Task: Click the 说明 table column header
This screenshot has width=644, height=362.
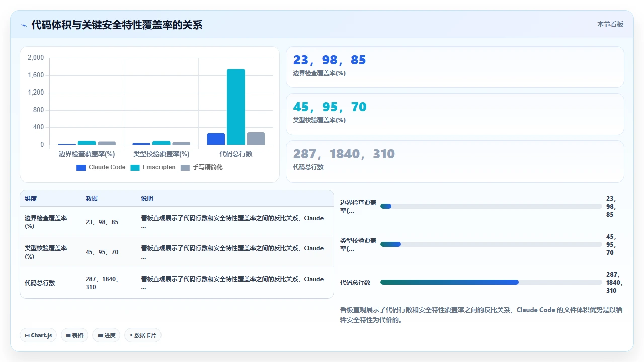Action: 147,199
